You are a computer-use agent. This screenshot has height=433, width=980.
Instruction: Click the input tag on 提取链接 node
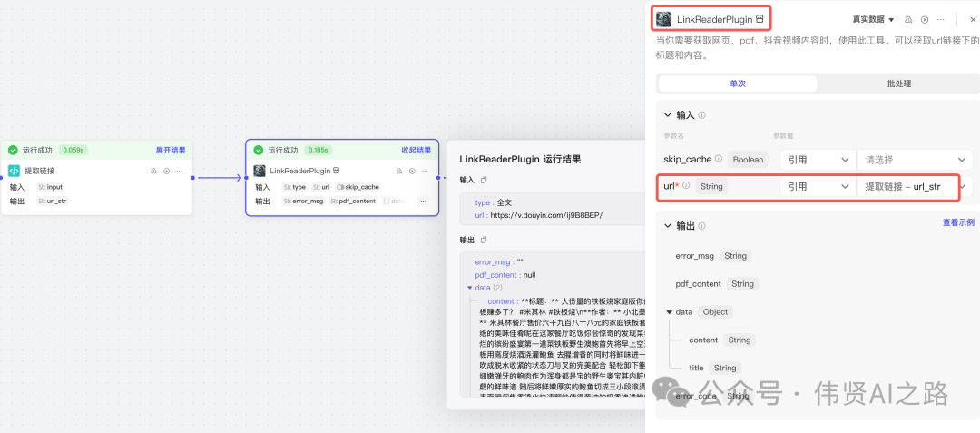(50, 187)
